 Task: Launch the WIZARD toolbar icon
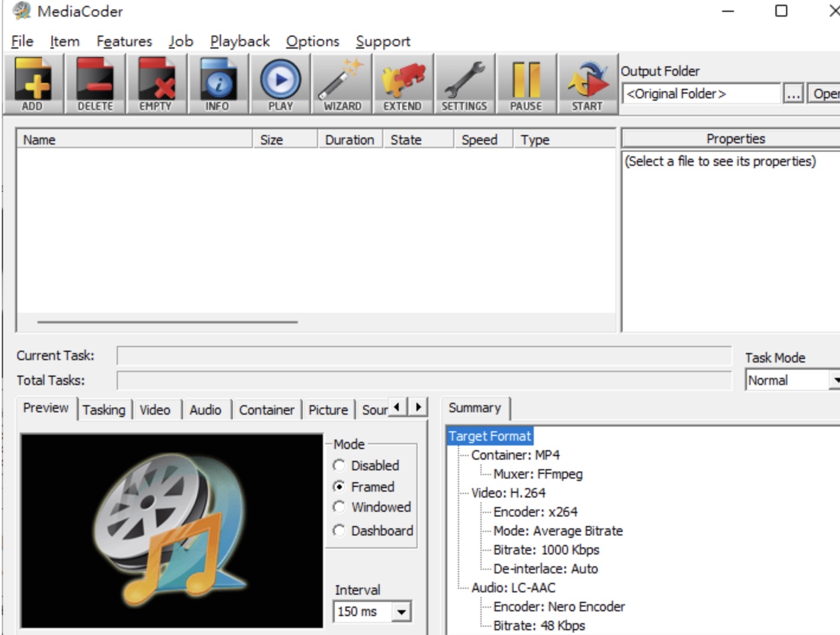point(342,84)
